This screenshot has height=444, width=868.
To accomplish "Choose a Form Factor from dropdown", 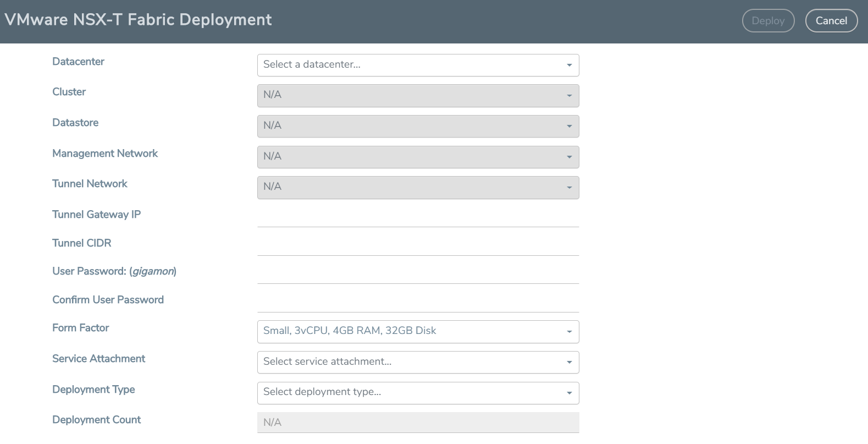I will 418,332.
